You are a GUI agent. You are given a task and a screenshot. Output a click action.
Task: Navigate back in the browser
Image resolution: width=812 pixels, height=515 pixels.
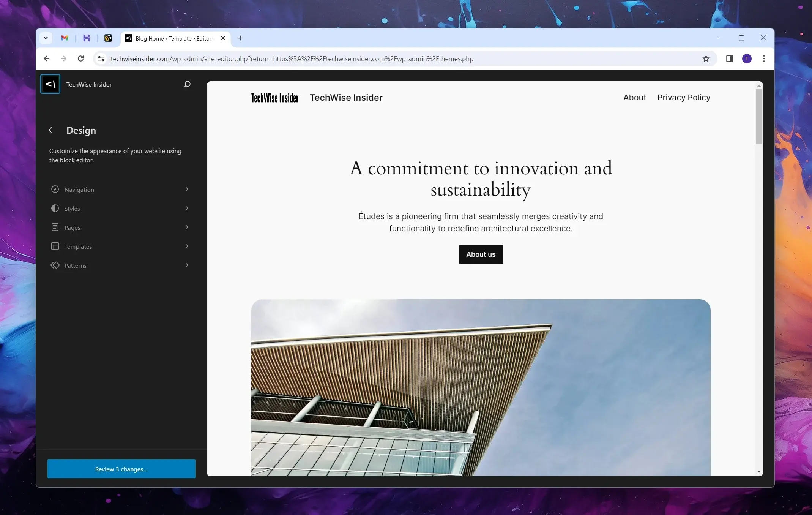(46, 58)
